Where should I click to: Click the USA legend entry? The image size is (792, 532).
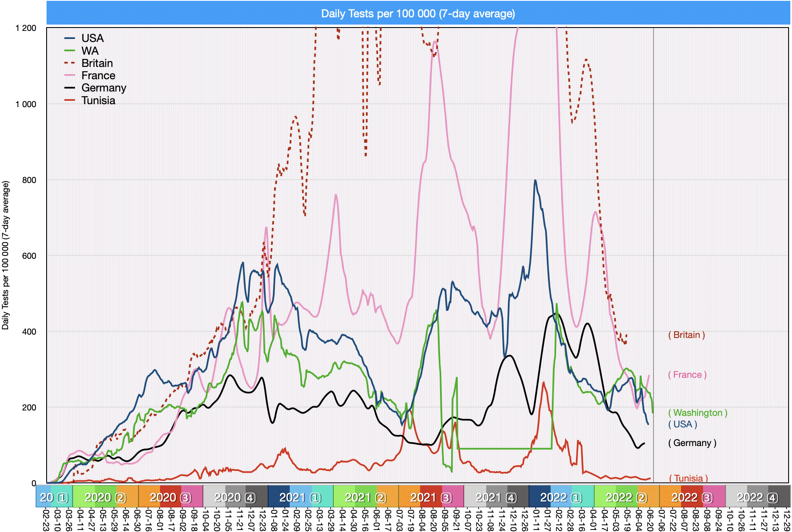point(92,38)
